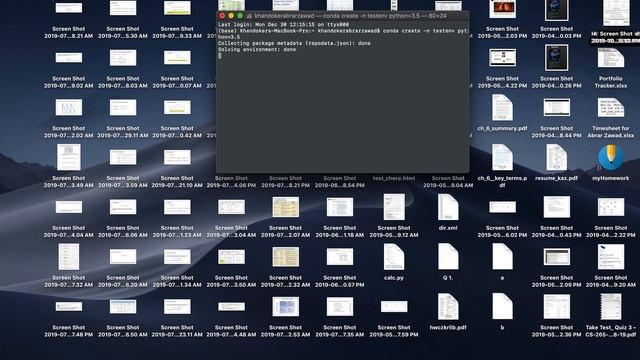The width and height of the screenshot is (640, 360).
Task: Select Screen Shot 2019-07...3.50 AM
Action: point(231,257)
